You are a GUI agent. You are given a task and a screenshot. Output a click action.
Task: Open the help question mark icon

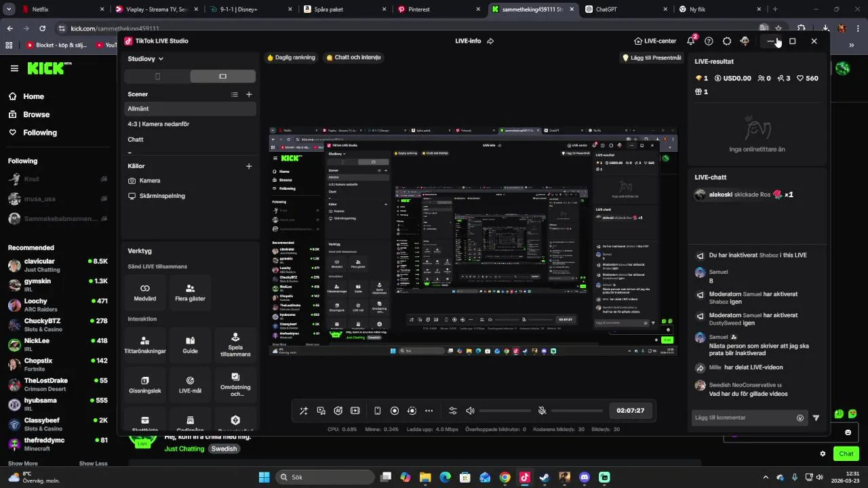(709, 41)
